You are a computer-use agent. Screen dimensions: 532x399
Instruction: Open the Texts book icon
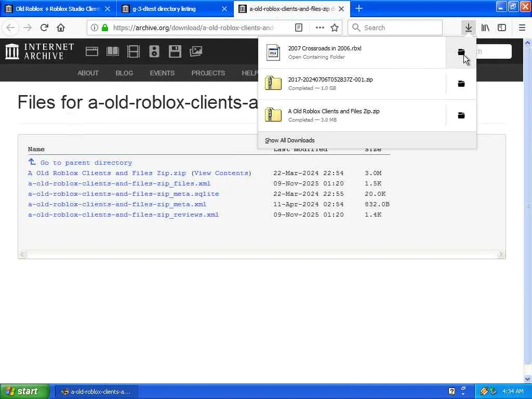click(x=113, y=51)
